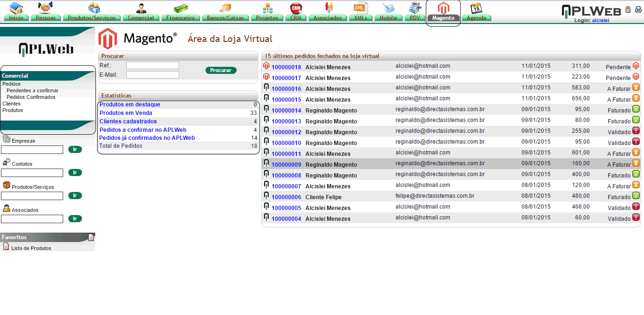The width and height of the screenshot is (644, 315).
Task: Open order 100000017
Action: coord(286,78)
